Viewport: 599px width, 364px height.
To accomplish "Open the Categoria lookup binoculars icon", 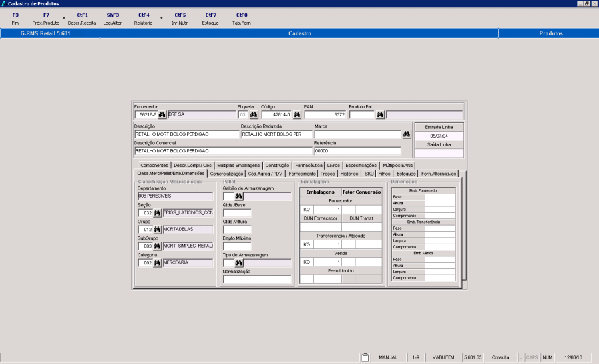I will point(157,263).
